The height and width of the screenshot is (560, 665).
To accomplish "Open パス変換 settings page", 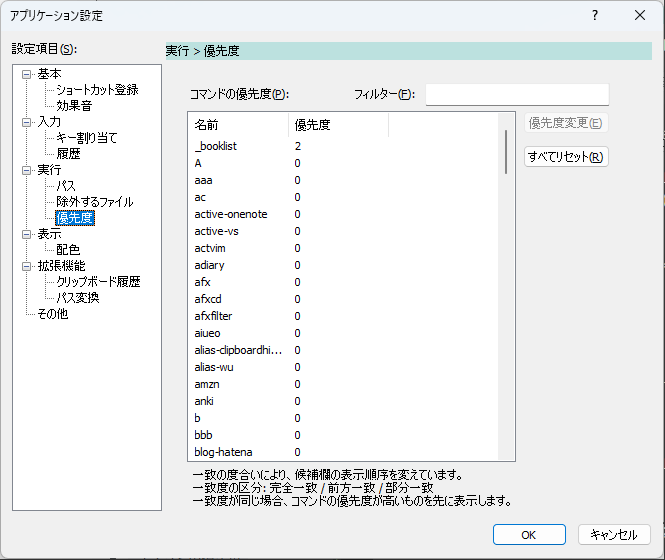I will 78,298.
